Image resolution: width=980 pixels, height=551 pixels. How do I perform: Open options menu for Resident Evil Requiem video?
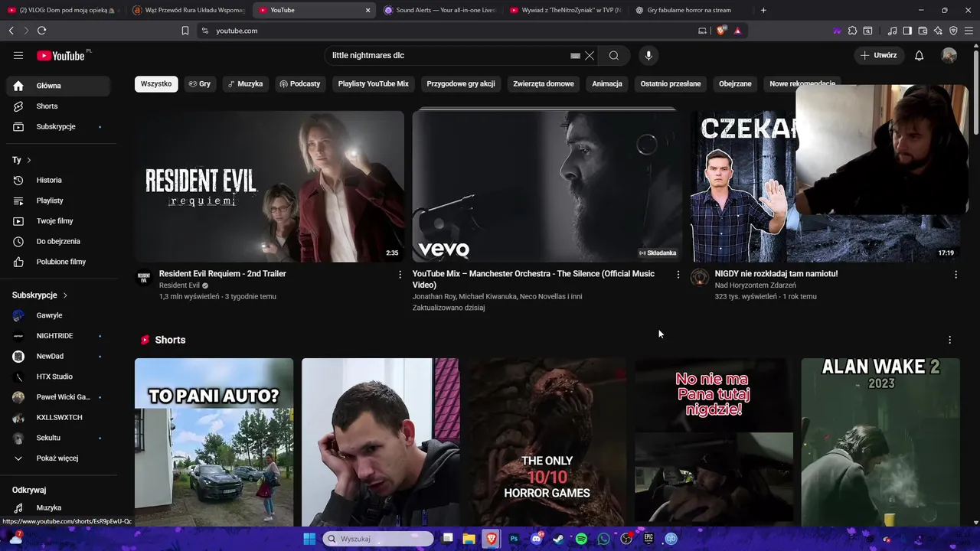[x=400, y=274]
